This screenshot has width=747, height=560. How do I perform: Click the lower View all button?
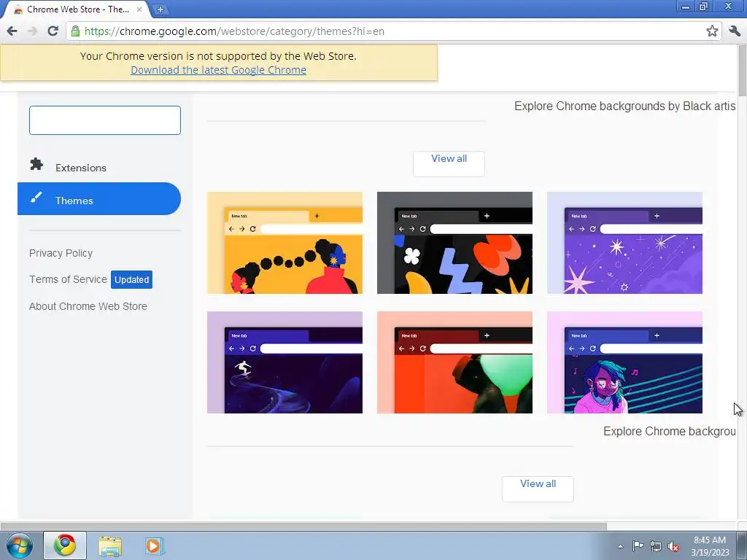tap(538, 489)
